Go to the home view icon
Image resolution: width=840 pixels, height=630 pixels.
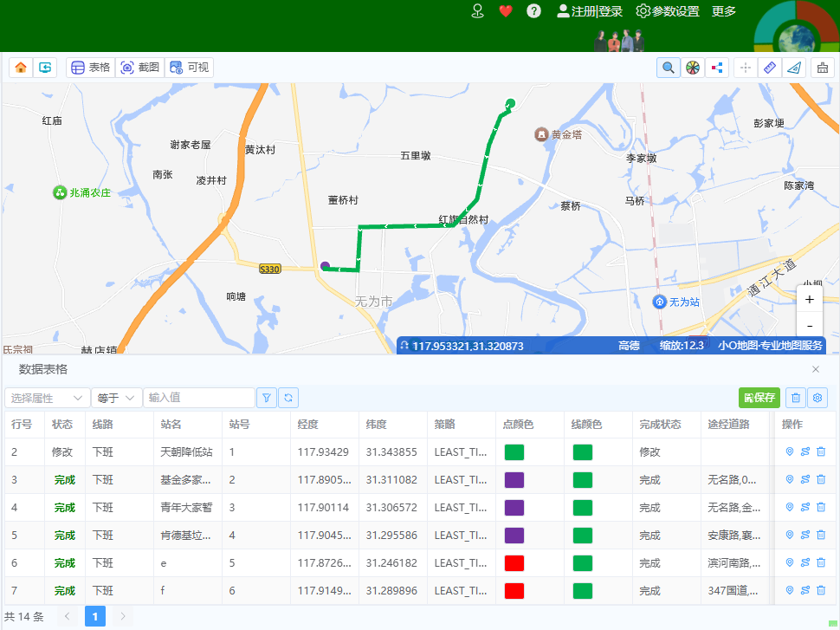point(21,68)
